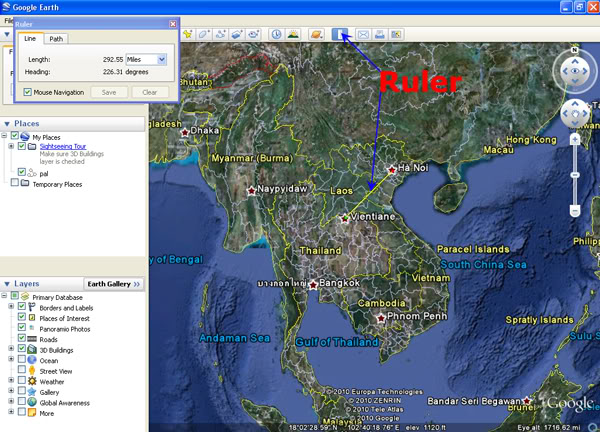This screenshot has width=600, height=432.
Task: Uncheck the Places of Interest layer
Action: pyautogui.click(x=22, y=317)
